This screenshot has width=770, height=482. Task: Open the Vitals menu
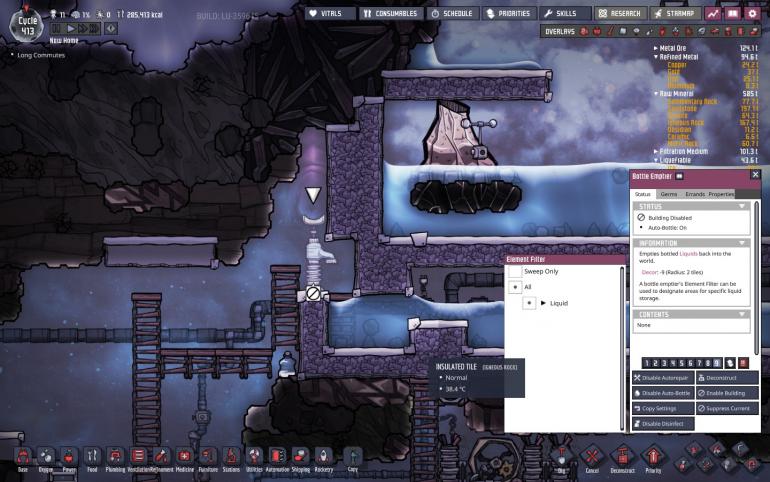click(330, 14)
